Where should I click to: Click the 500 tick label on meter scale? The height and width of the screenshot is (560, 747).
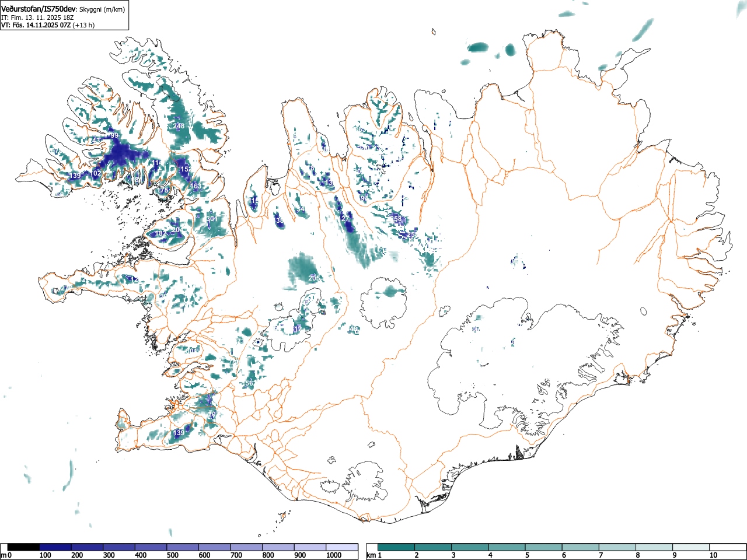point(173,555)
